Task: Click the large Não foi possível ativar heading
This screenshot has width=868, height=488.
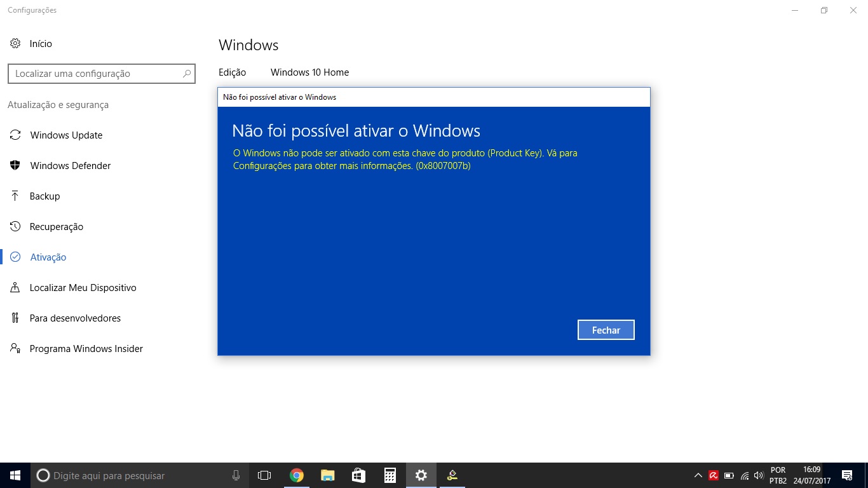Action: [x=356, y=131]
